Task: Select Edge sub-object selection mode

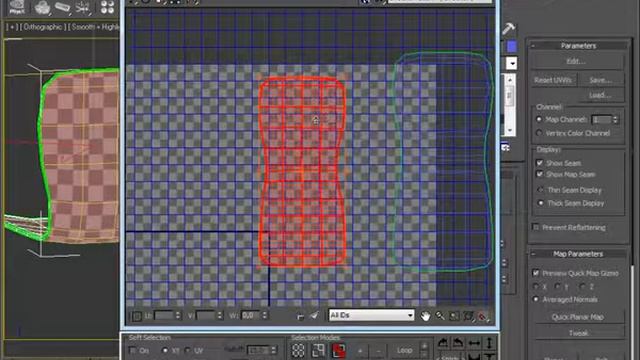Action: [x=318, y=351]
